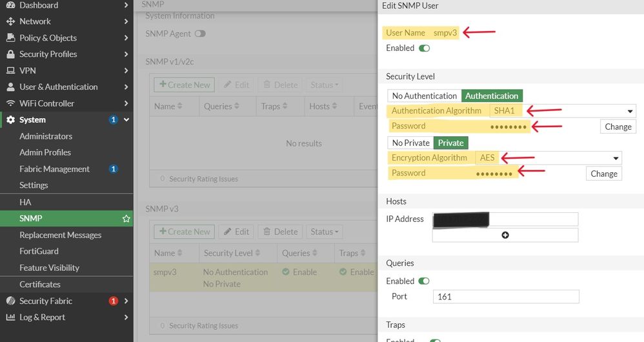
Task: Click Edit in SNMP v1/v2c toolbar
Action: (x=236, y=85)
